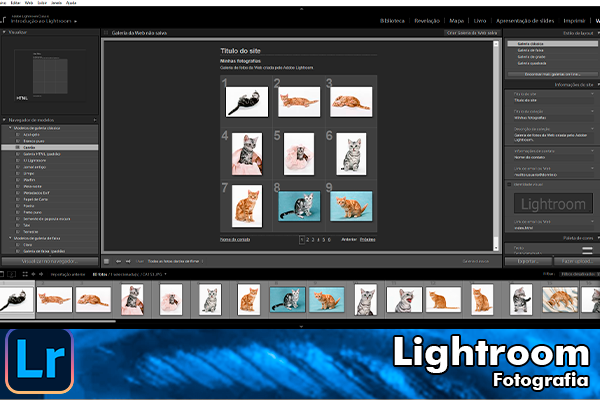Open the Título da coleção presets dropdown arrow

592,111
